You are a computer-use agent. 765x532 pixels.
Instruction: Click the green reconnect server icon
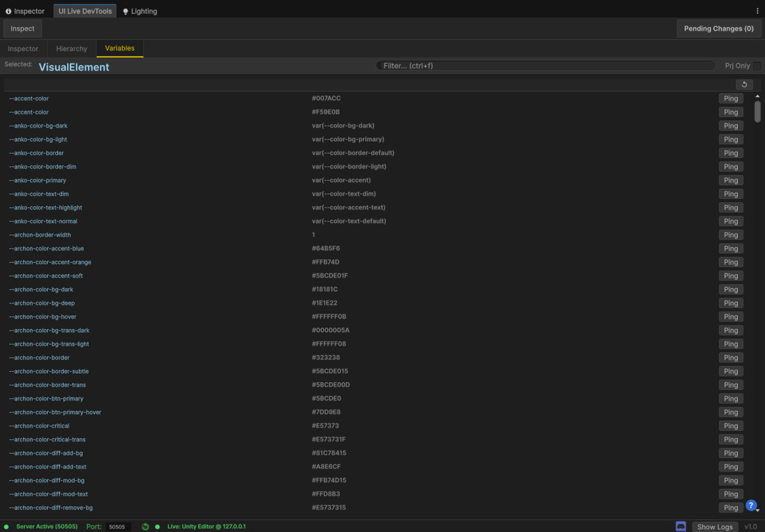tap(145, 527)
